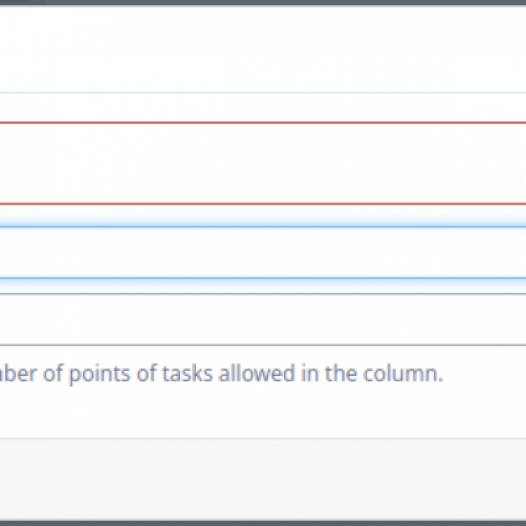
Task: Click the light gray footer bar
Action: pyautogui.click(x=263, y=480)
